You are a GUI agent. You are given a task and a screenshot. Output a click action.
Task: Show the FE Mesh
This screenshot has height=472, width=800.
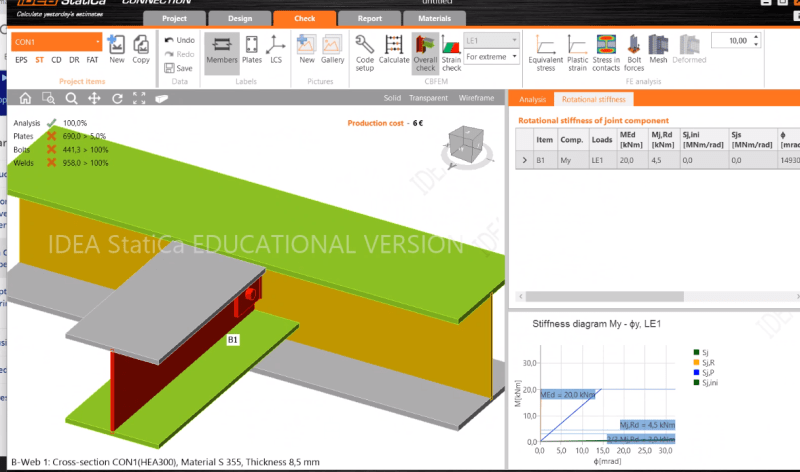pyautogui.click(x=658, y=49)
